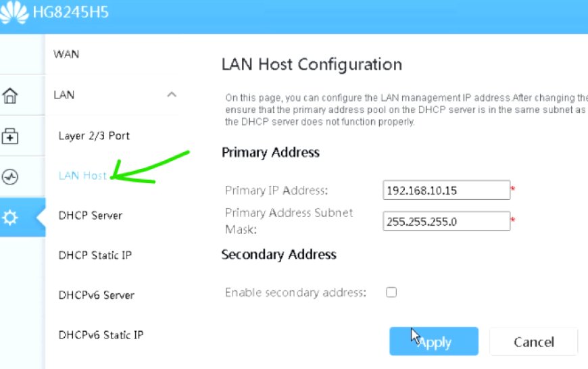Open the DHCPv6 Server page
588x369 pixels.
(x=97, y=295)
